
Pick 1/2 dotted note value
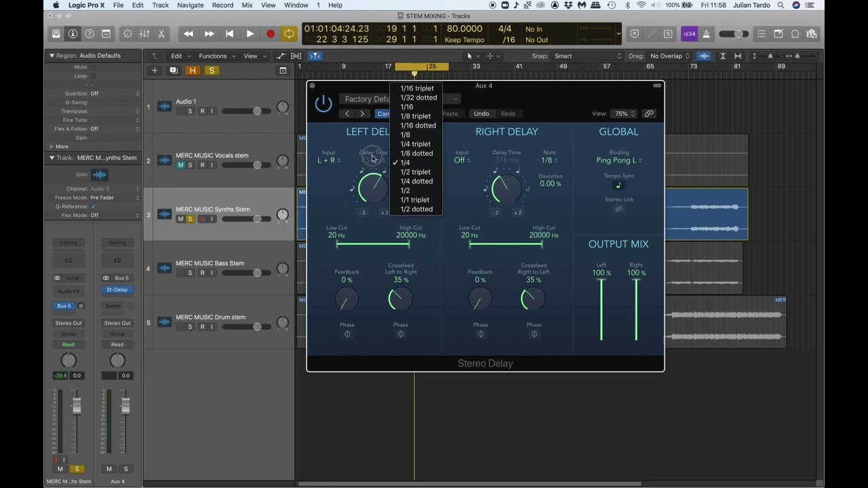(416, 209)
